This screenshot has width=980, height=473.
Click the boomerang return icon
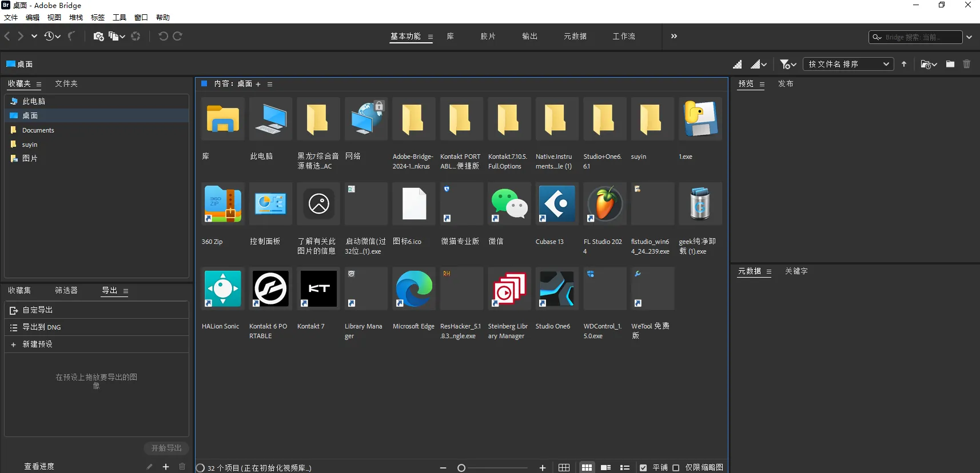click(71, 36)
